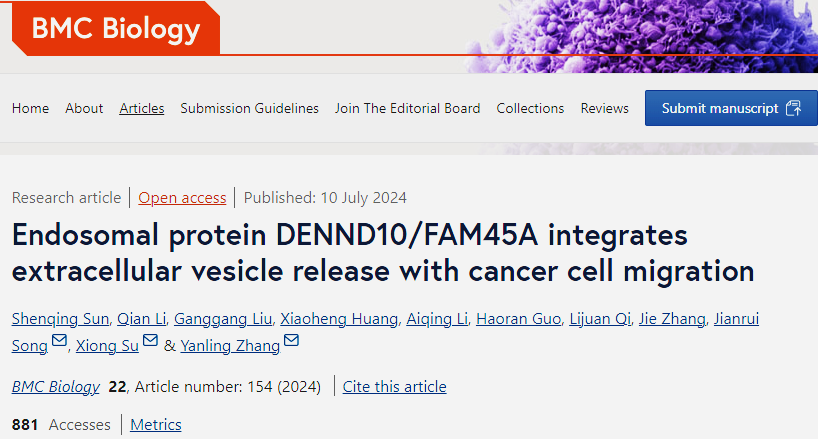818x439 pixels.
Task: View the article Metrics link
Action: (x=155, y=424)
